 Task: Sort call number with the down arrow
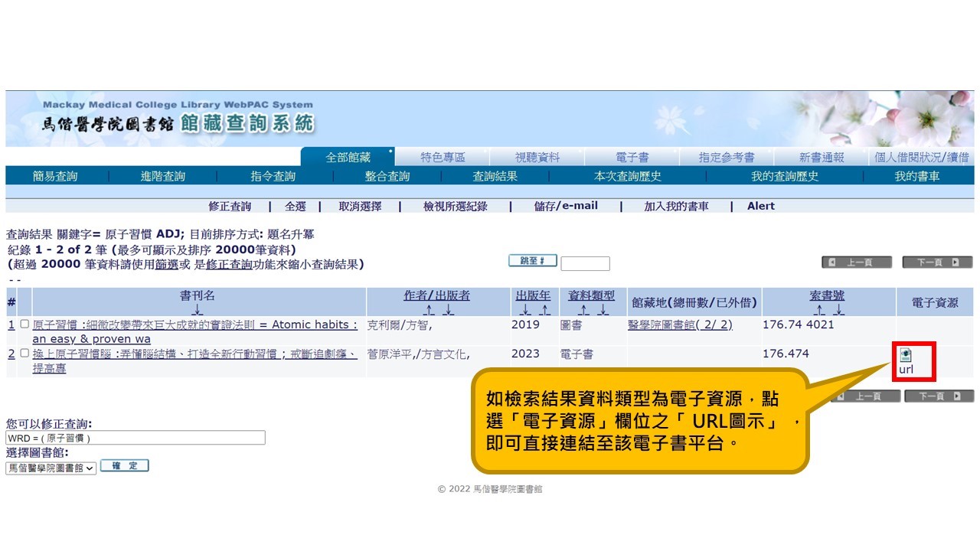tap(838, 309)
